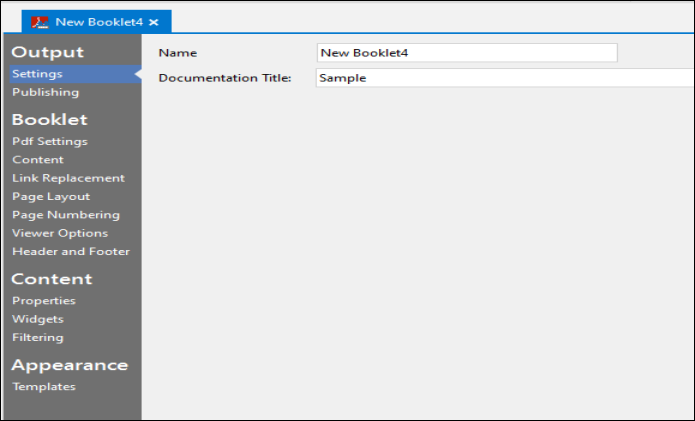The height and width of the screenshot is (421, 695).
Task: Open the Filtering section
Action: [x=38, y=337]
